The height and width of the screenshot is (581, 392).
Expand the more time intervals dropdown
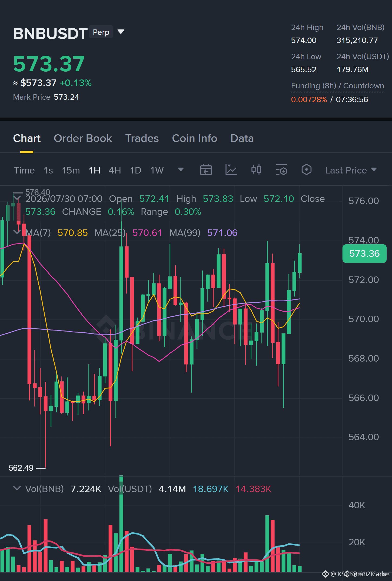pyautogui.click(x=181, y=169)
